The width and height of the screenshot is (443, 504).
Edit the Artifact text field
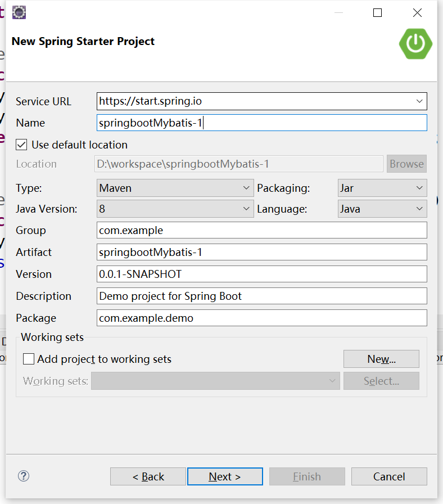point(261,252)
